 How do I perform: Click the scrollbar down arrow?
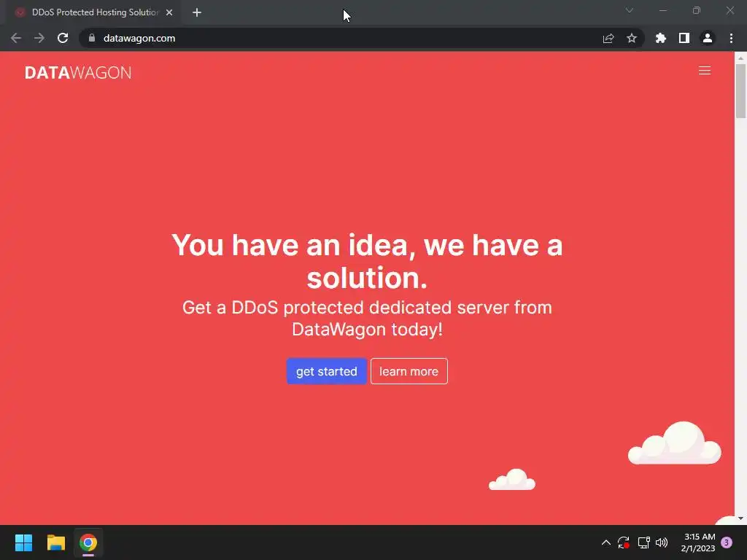pyautogui.click(x=740, y=518)
